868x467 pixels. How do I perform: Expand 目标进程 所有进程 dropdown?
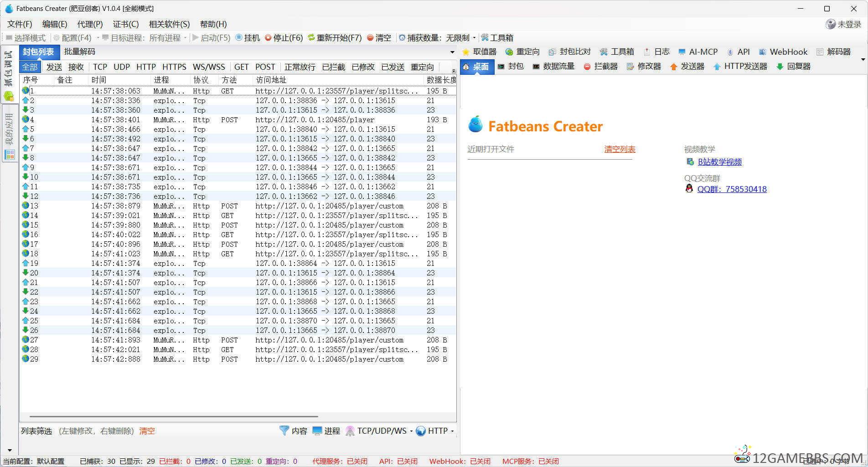click(185, 38)
